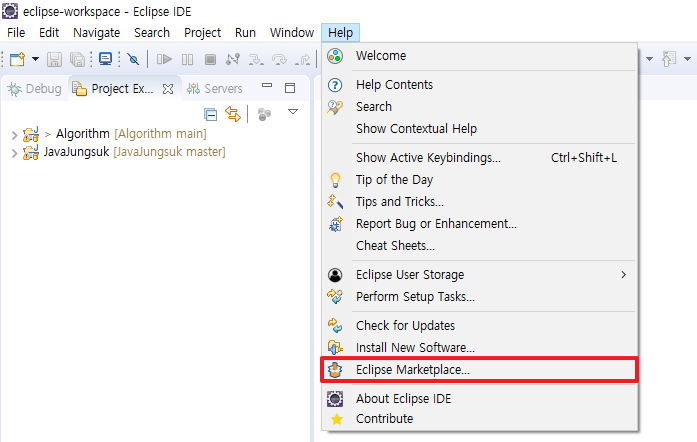Select Install New Software
697x442 pixels.
click(x=480, y=348)
